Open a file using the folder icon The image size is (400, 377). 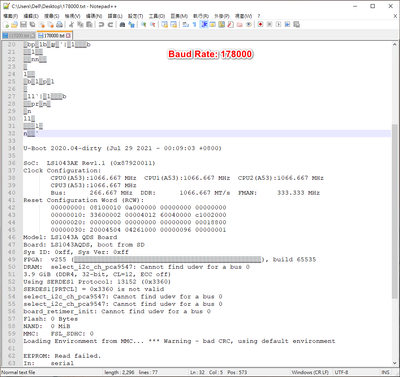coord(14,25)
